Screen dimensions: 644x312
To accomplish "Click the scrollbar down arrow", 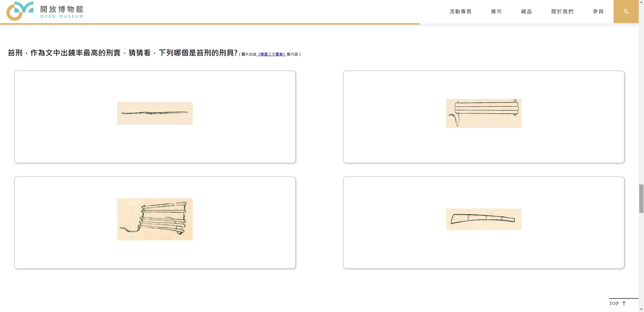I will click(x=641, y=310).
